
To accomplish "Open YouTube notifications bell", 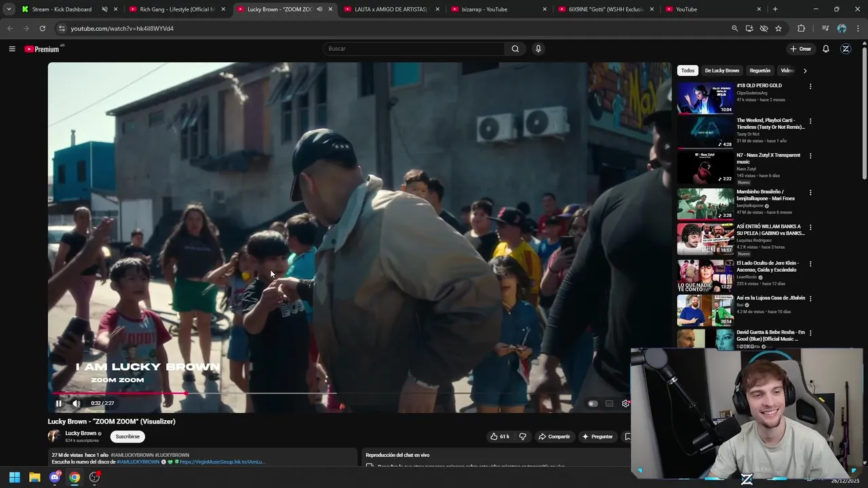I will tap(826, 49).
